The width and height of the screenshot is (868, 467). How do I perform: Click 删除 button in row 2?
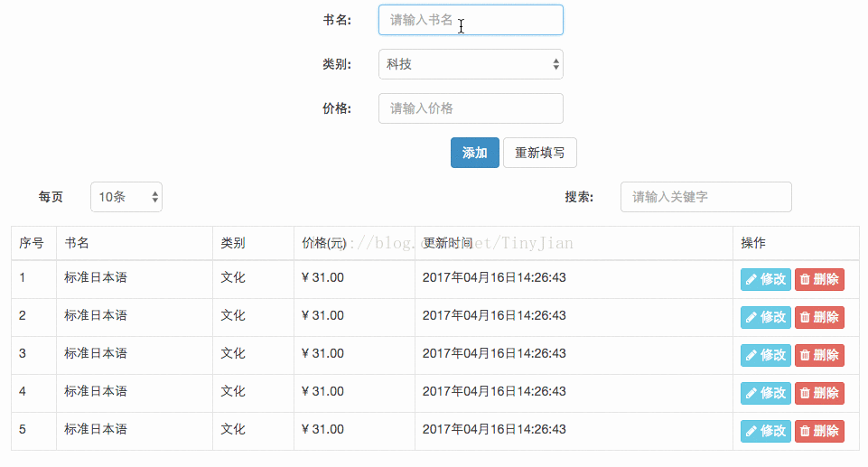(819, 318)
